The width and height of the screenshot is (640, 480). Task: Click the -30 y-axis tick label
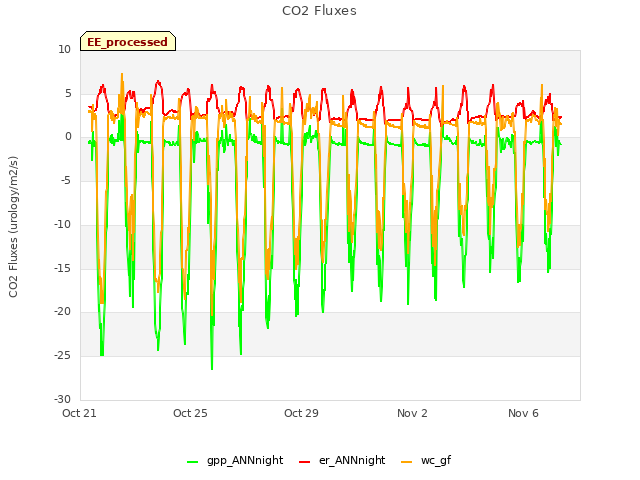pyautogui.click(x=62, y=399)
